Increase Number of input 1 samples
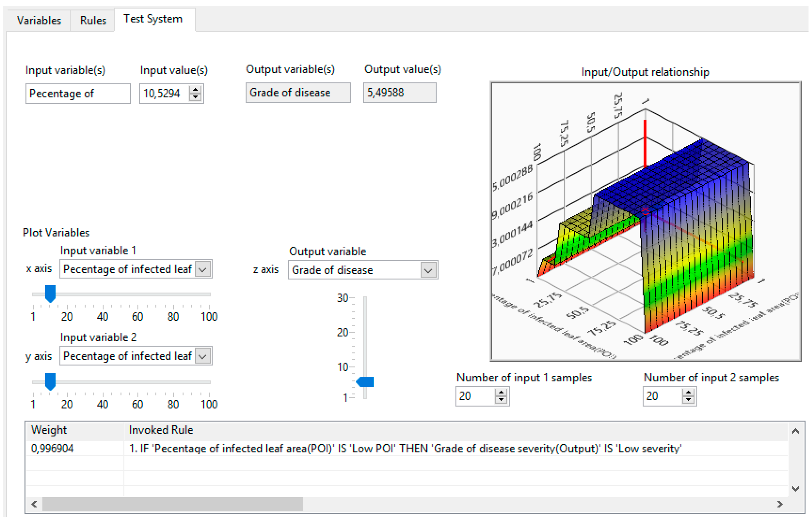 [501, 393]
